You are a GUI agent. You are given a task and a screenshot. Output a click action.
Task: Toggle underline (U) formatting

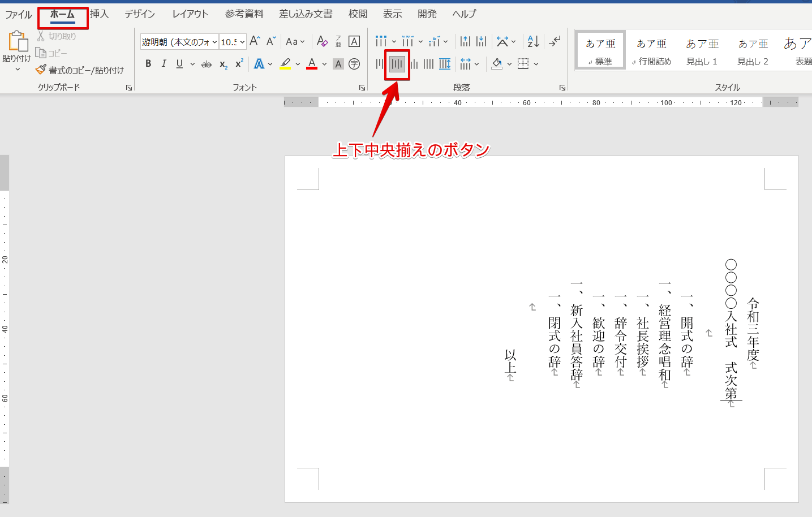coord(179,64)
